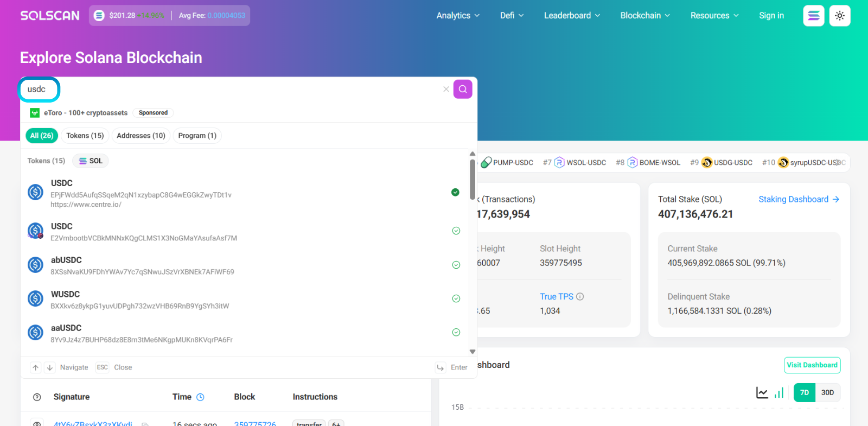868x426 pixels.
Task: Click the clock icon beside Time column
Action: pyautogui.click(x=200, y=397)
